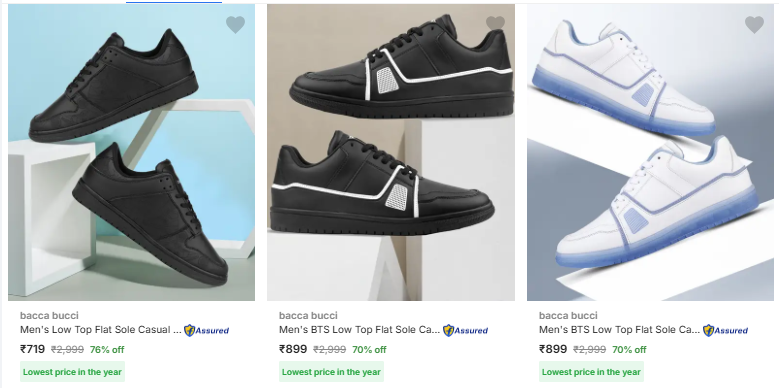Open Men's BTS Low Top title under black striped shoes
779x388 pixels.
click(x=360, y=330)
